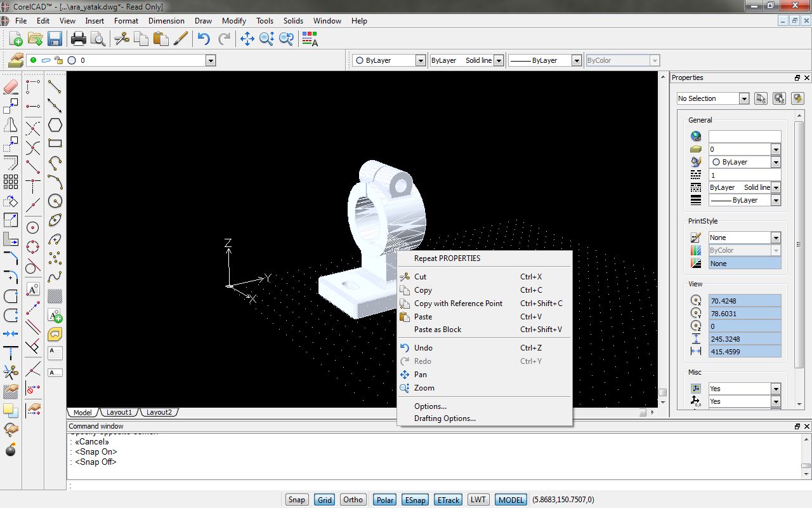Viewport: 812px width, 508px height.
Task: Click the Text Style toolbar icon
Action: tap(310, 39)
